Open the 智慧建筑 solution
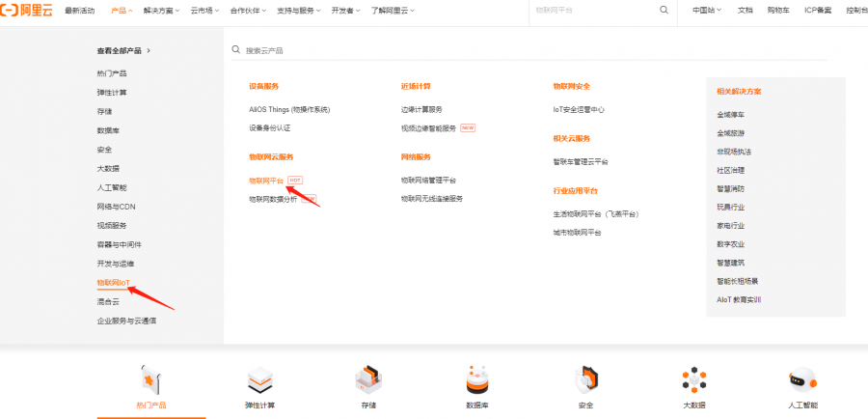This screenshot has width=868, height=419. [x=730, y=263]
